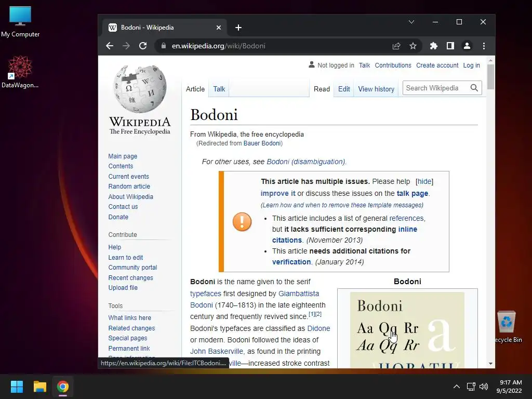Click the Wikipedia globe logo
The image size is (532, 399).
tap(140, 89)
